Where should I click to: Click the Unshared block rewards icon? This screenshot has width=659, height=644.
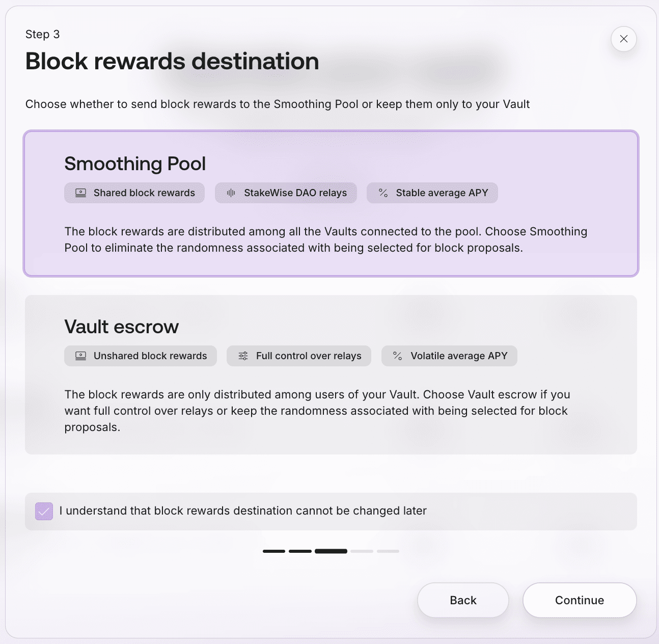[80, 356]
